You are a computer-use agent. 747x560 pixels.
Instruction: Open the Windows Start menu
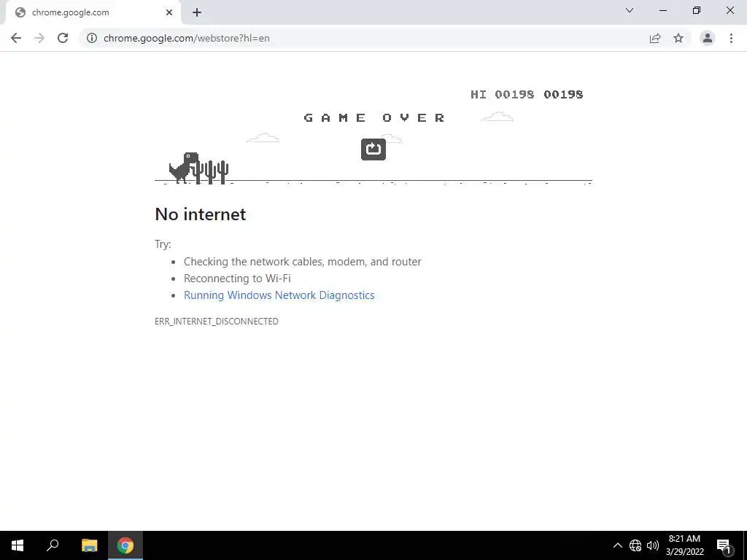(18, 545)
